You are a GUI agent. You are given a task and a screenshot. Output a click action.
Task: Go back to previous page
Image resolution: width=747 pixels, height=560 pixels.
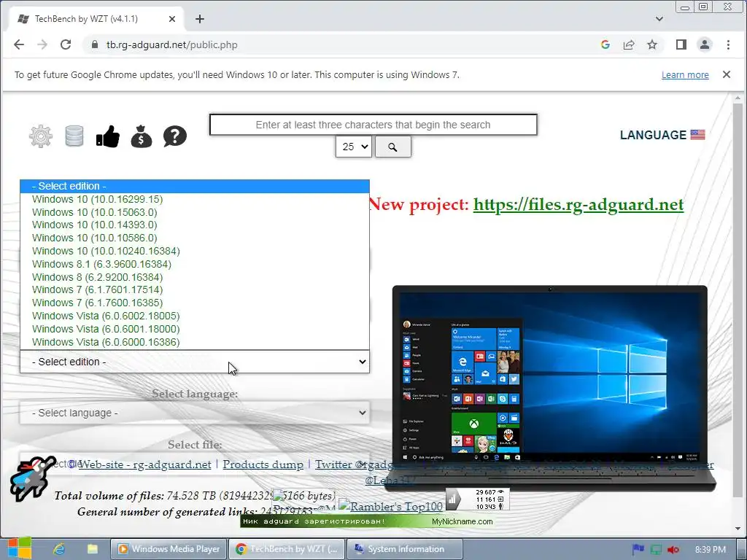19,44
